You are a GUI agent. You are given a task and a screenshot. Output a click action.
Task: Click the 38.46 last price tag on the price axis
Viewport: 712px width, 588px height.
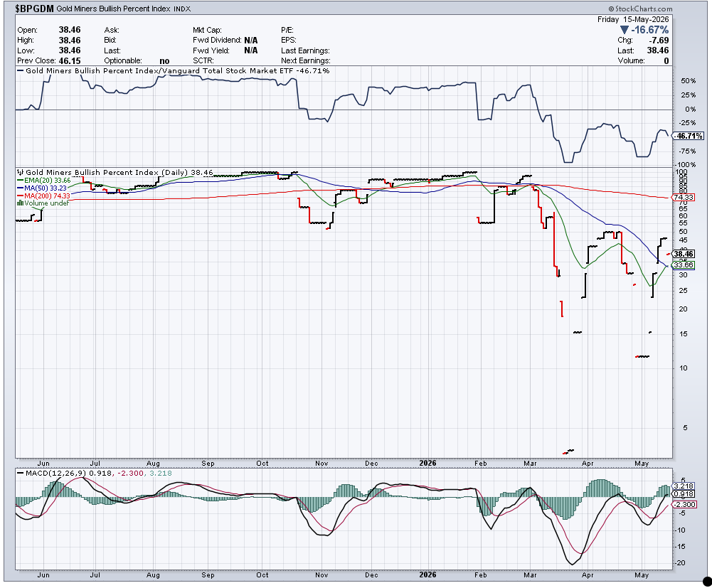pos(684,255)
